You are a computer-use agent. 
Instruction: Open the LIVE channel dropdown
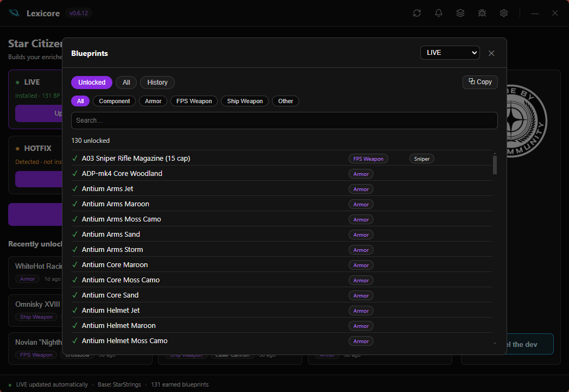(x=450, y=53)
